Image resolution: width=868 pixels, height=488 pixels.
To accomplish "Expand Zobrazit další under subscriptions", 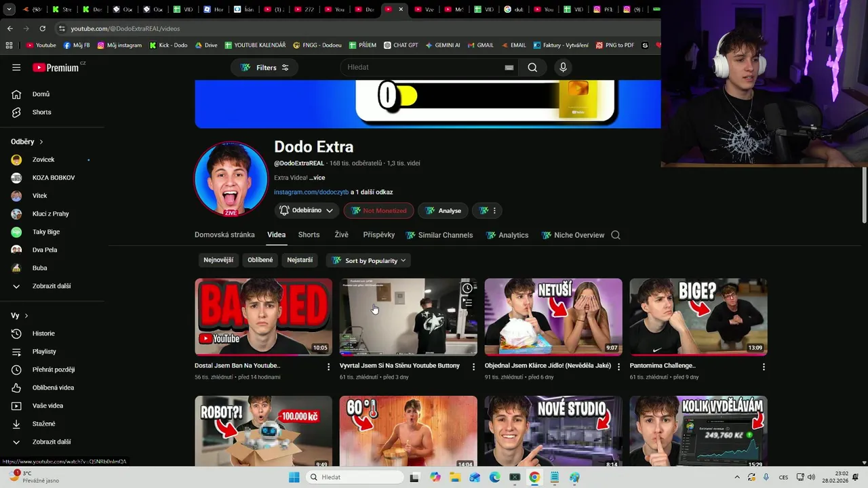I will pyautogui.click(x=52, y=286).
